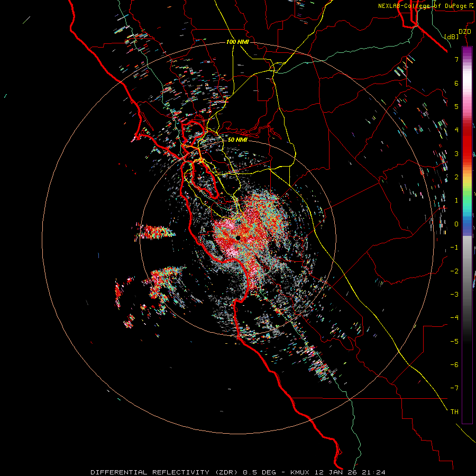Click the "TH" threshold label on scale
The width and height of the screenshot is (476, 476).
point(454,412)
